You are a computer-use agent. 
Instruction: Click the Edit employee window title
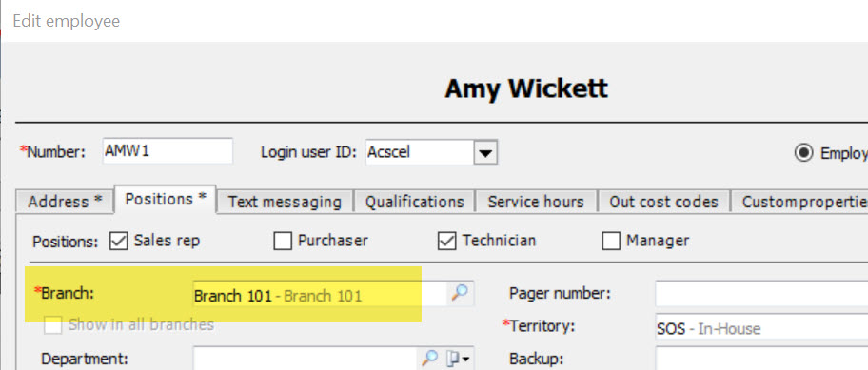pos(67,21)
